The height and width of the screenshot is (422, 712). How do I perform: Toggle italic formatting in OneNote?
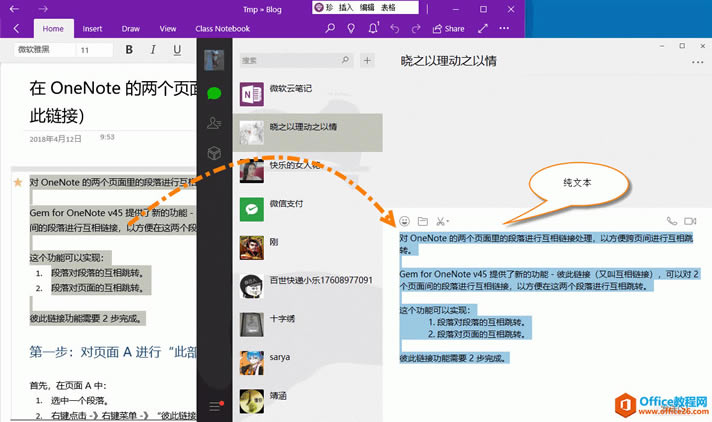tap(153, 50)
